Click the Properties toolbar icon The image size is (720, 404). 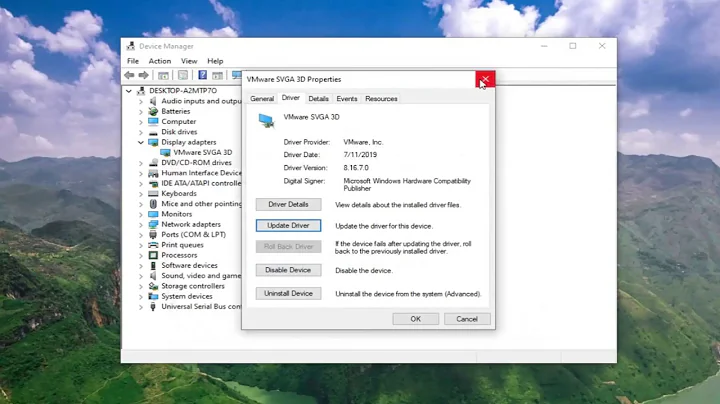coord(183,75)
